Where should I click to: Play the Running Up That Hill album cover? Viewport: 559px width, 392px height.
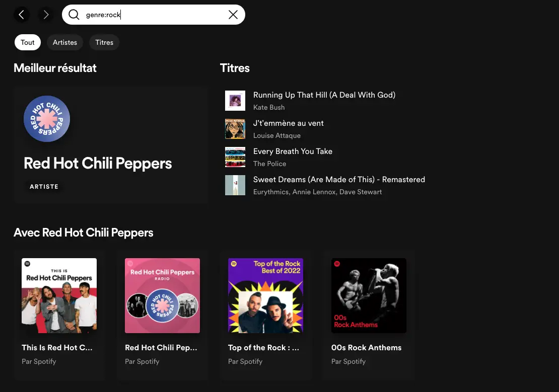235,101
